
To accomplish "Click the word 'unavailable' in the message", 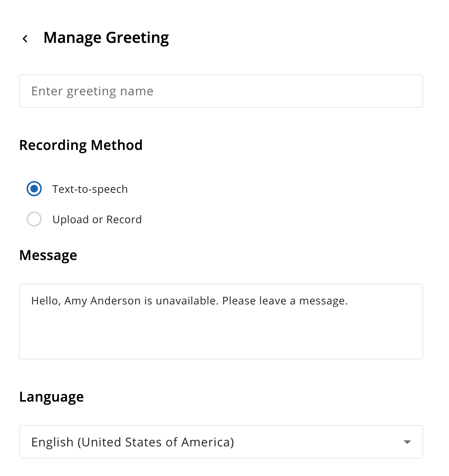I will tap(187, 301).
